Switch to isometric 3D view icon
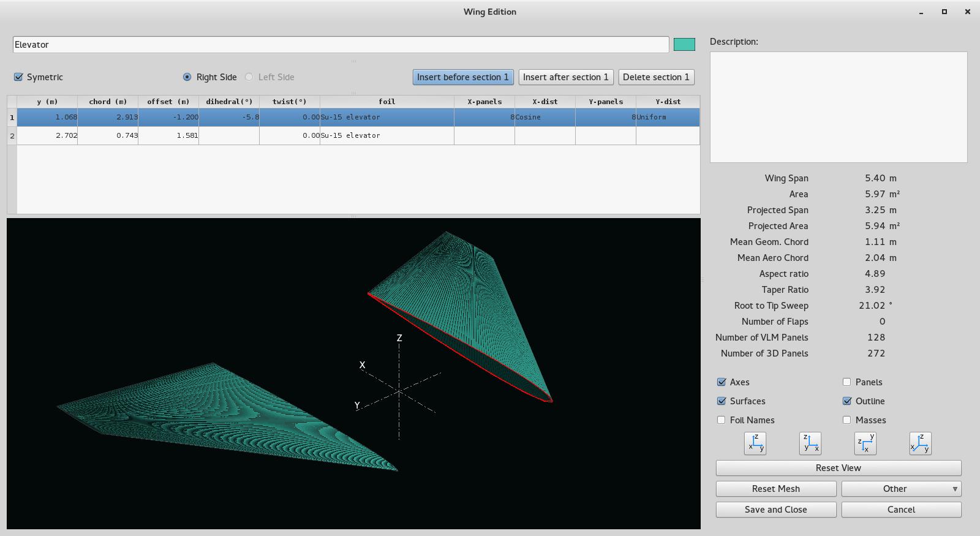 [x=920, y=443]
